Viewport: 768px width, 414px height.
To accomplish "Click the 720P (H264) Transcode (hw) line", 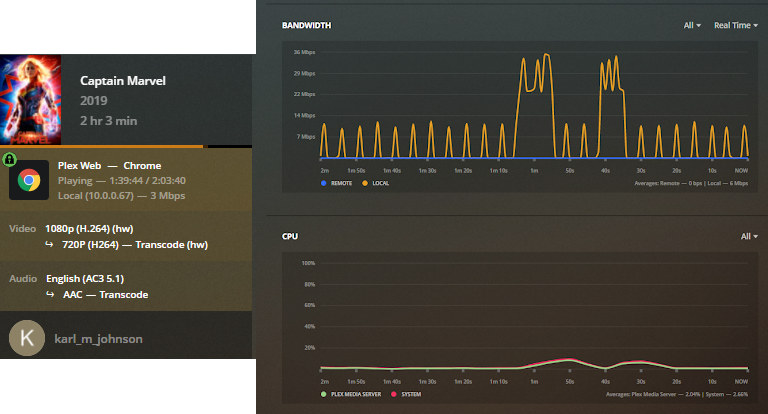I will point(135,244).
